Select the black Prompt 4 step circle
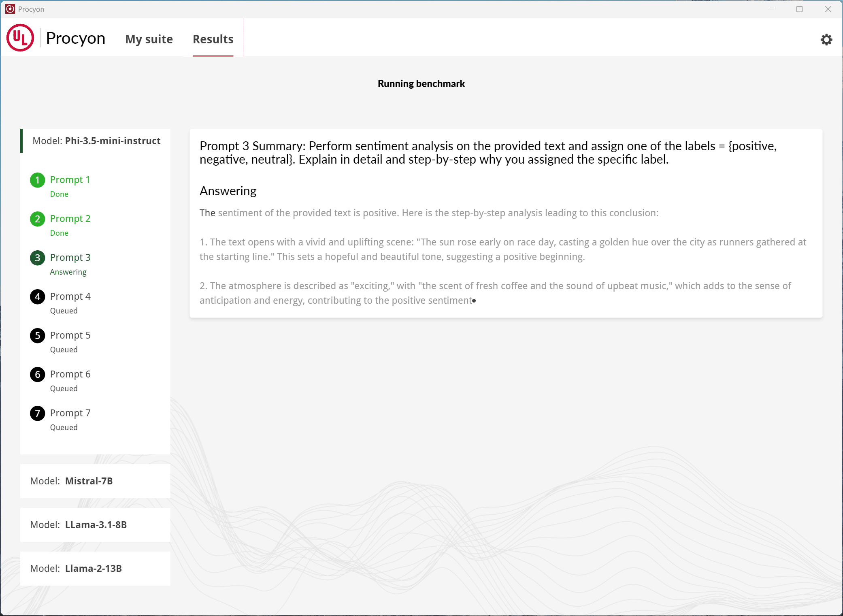This screenshot has height=616, width=843. pos(38,296)
